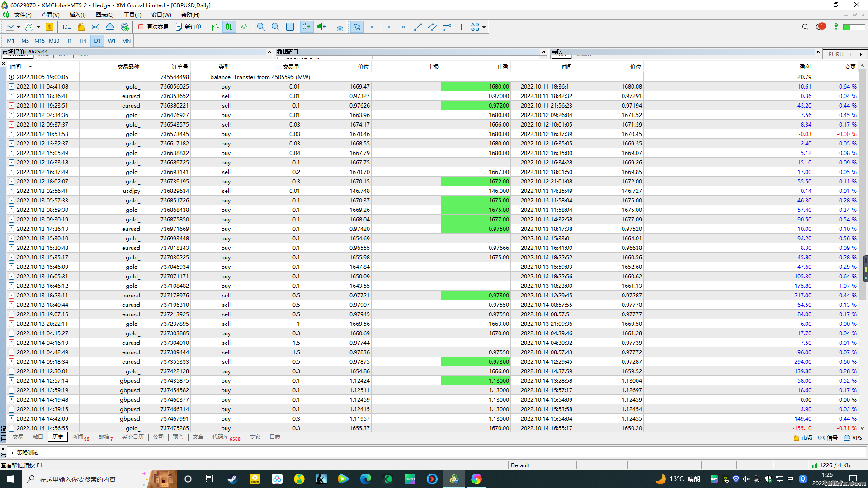Select the MN timeframe
Image resolution: width=868 pixels, height=488 pixels.
[126, 41]
